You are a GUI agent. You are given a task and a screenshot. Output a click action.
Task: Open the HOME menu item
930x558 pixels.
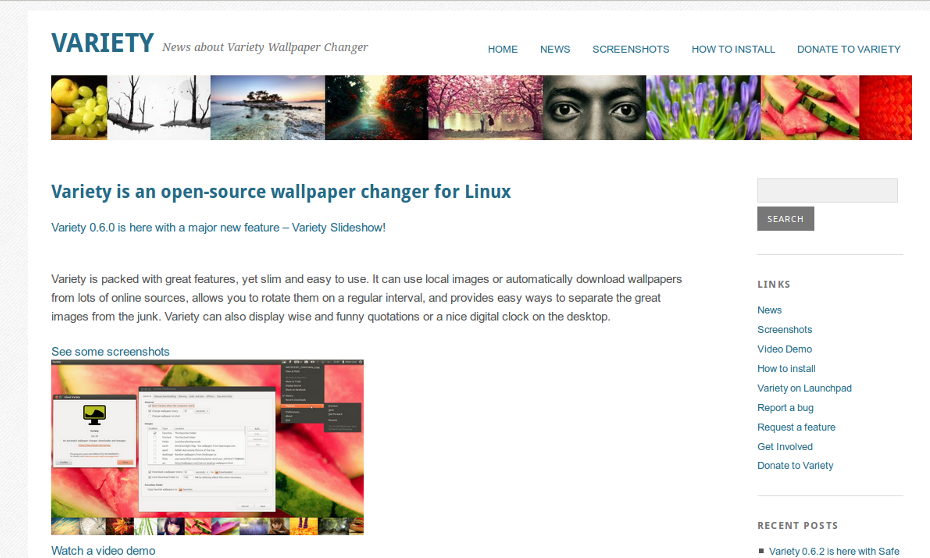click(x=503, y=49)
